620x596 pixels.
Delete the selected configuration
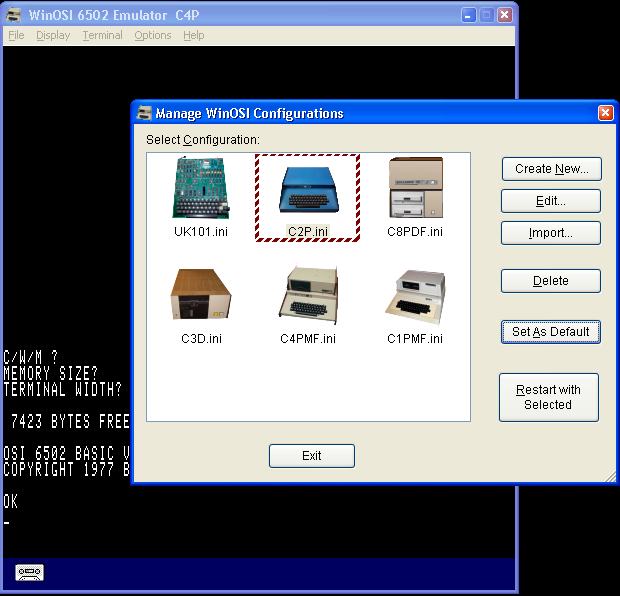[551, 281]
